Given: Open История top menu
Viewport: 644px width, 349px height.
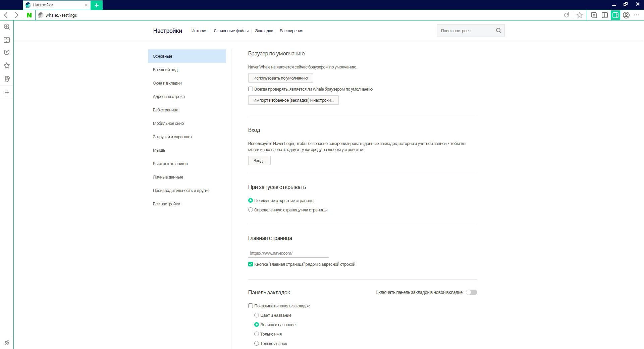Looking at the screenshot, I should coord(199,31).
